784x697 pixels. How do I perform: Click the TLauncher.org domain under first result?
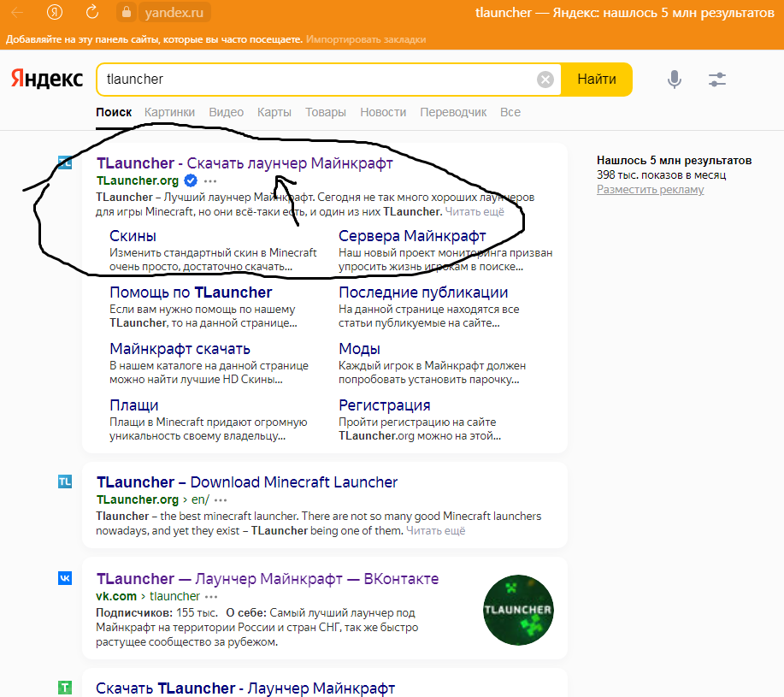pos(138,180)
